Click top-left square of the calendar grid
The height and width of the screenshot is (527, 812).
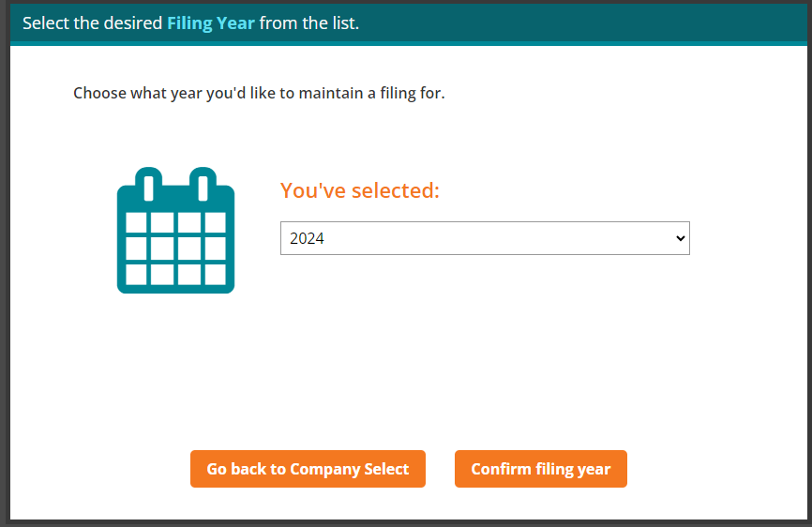pos(136,222)
